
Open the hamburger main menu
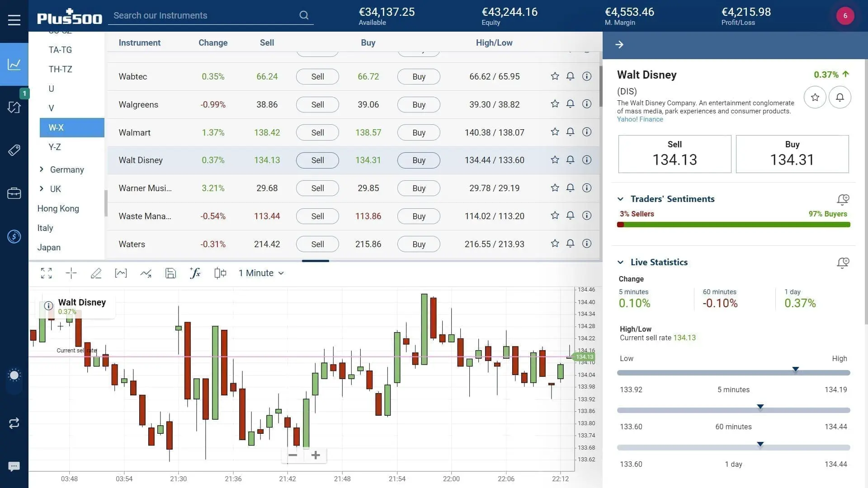click(14, 20)
